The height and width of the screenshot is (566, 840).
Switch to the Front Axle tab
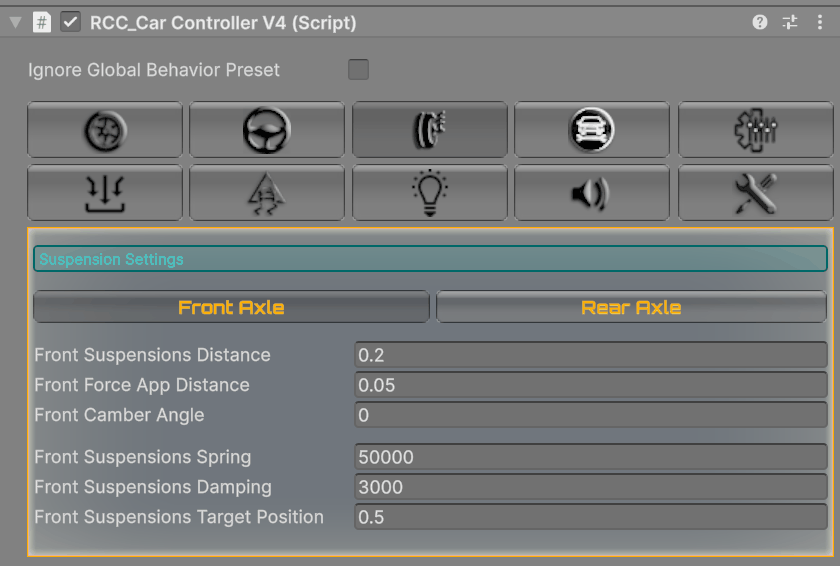point(231,307)
